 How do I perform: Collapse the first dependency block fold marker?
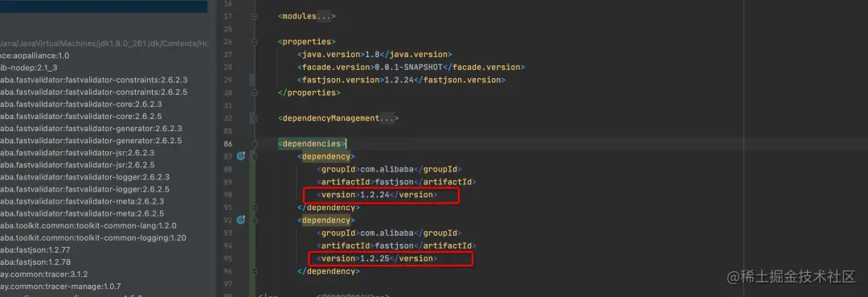[x=255, y=156]
